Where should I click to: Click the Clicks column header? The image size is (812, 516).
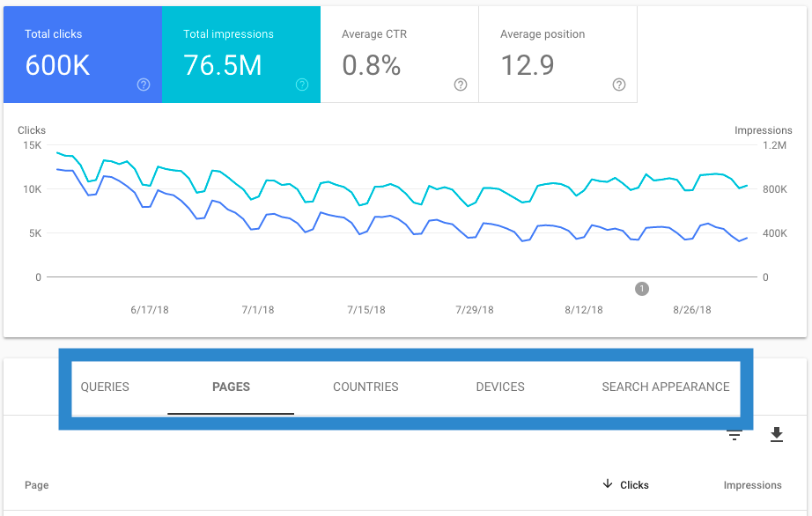(x=636, y=484)
